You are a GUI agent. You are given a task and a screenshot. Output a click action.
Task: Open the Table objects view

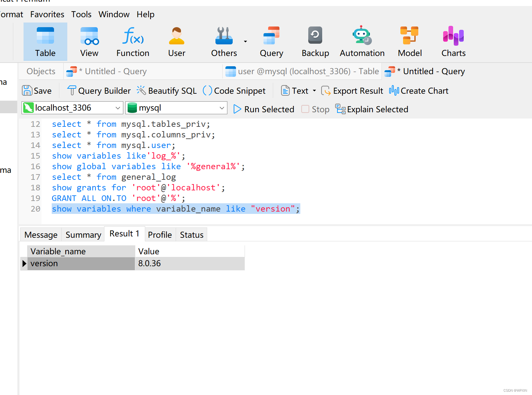point(45,41)
